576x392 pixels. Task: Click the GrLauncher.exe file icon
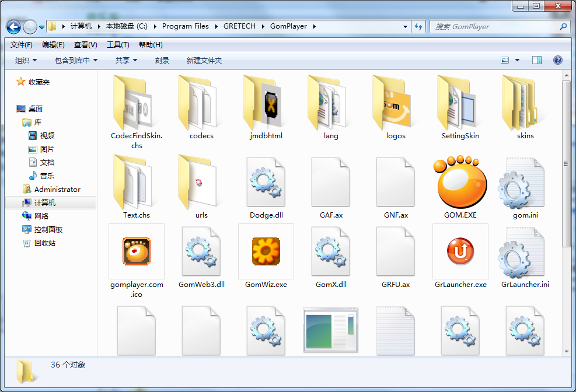(x=460, y=251)
